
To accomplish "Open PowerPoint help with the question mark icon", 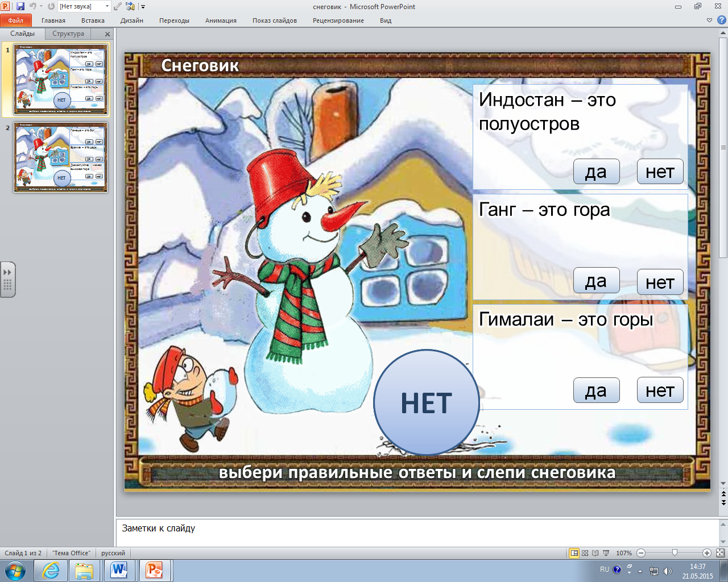I will 721,20.
